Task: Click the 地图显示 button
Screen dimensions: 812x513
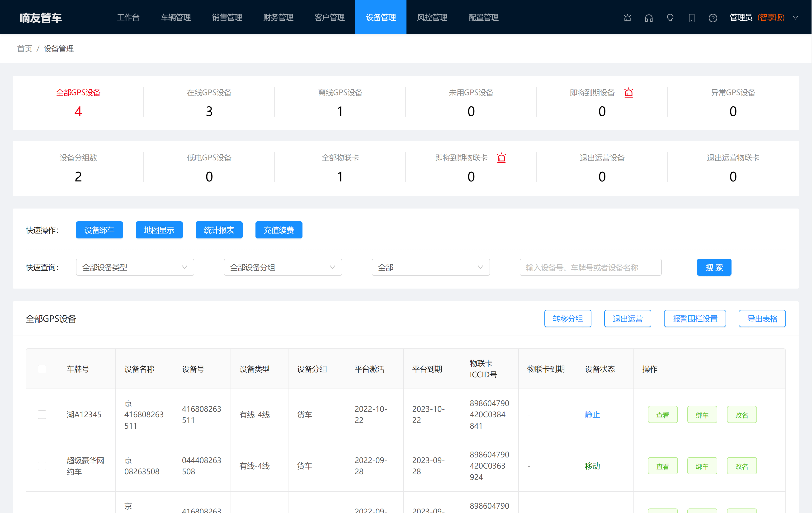Action: (159, 230)
